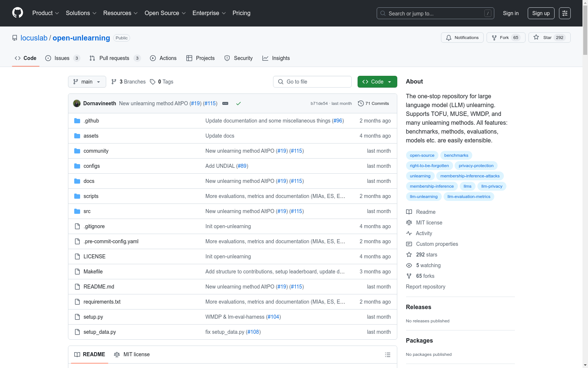The image size is (588, 368).
Task: Switch to the Security tab
Action: 239,58
